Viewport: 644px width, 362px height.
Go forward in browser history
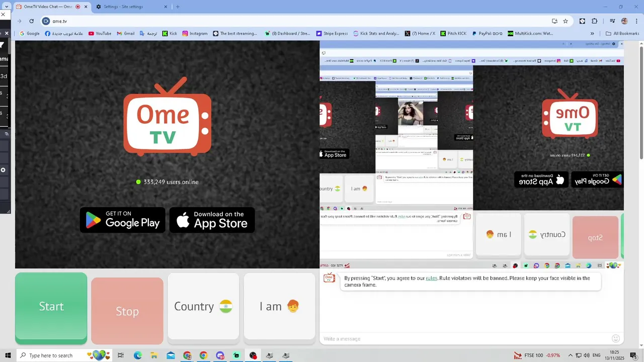click(19, 21)
